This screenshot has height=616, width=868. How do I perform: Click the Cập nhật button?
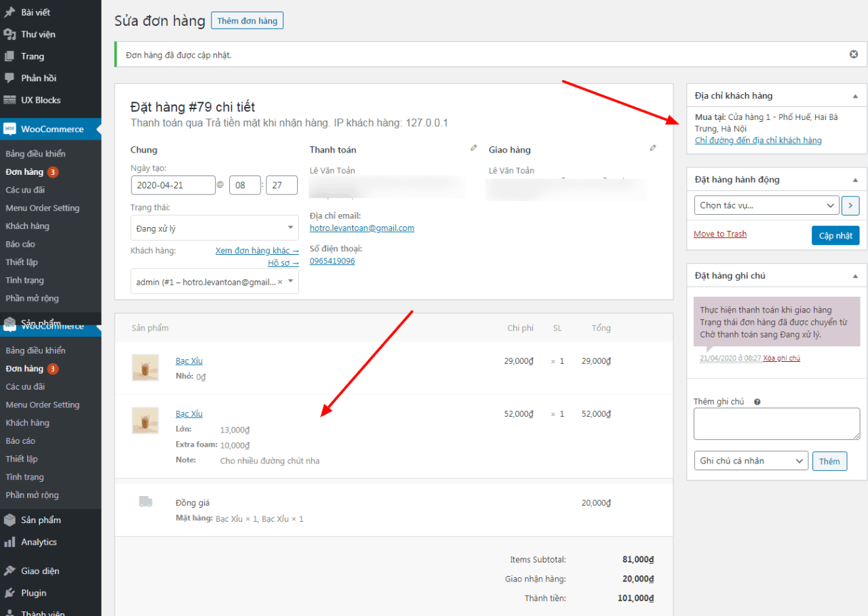835,235
